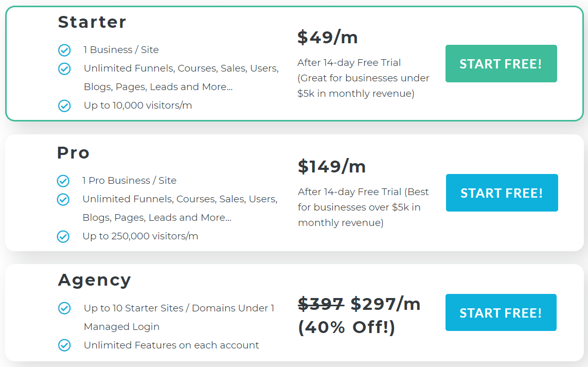Click the $49/m price text

pos(328,37)
